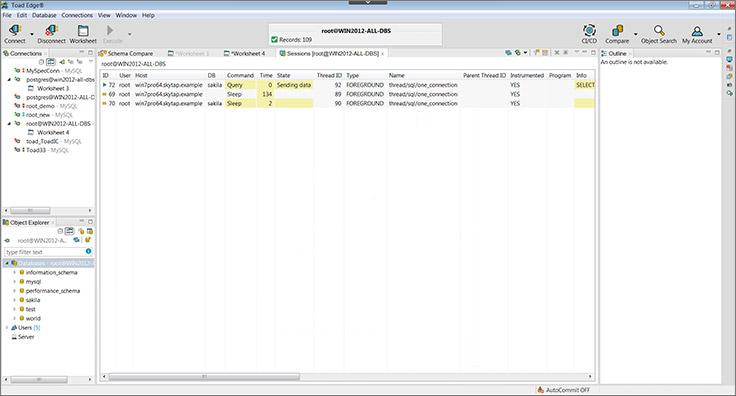This screenshot has width=736, height=396.
Task: Switch to the Worksheet 4 tab
Action: [x=245, y=53]
